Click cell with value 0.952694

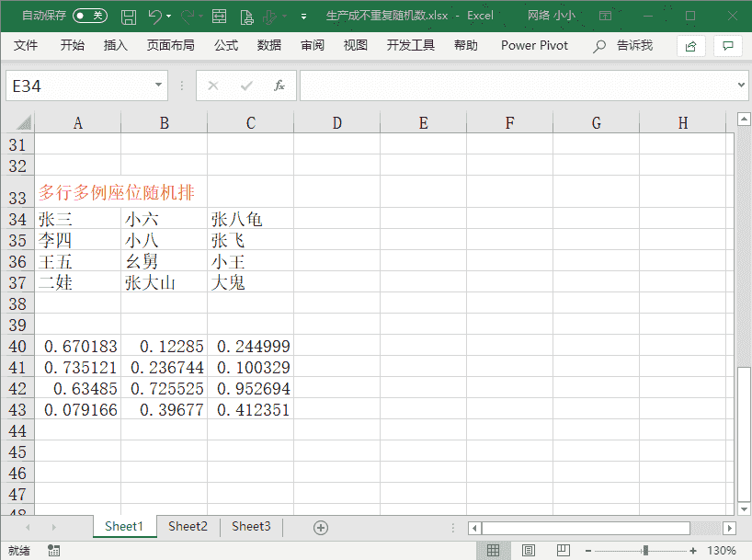[x=250, y=388]
